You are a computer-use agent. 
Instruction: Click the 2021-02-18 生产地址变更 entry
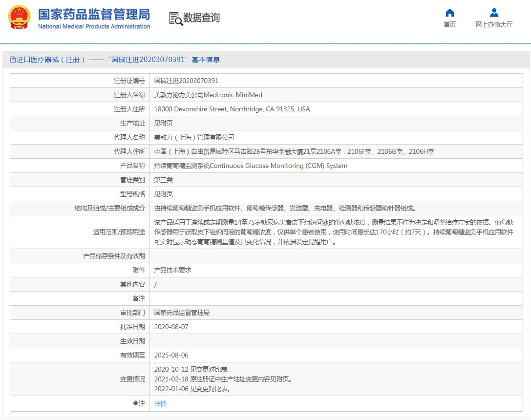[223, 379]
